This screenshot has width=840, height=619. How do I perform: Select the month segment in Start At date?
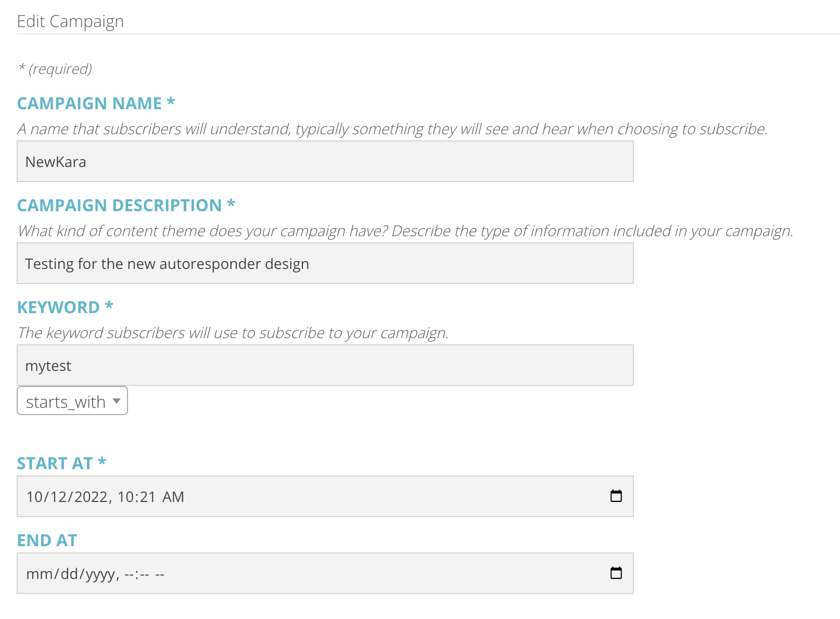[34, 497]
